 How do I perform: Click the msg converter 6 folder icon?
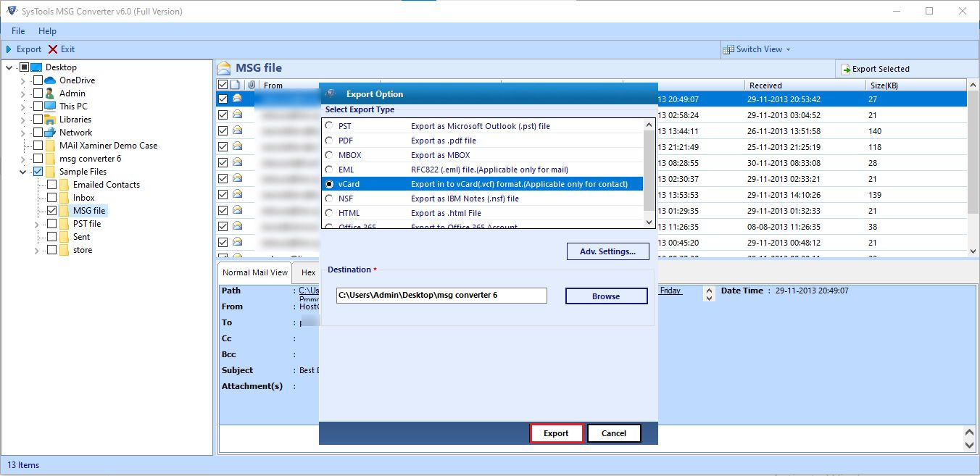coord(50,159)
